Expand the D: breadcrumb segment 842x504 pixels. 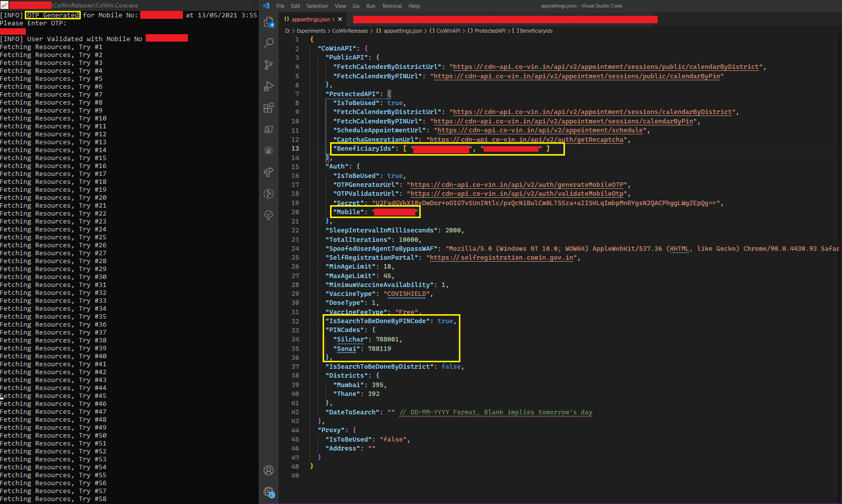tap(287, 31)
